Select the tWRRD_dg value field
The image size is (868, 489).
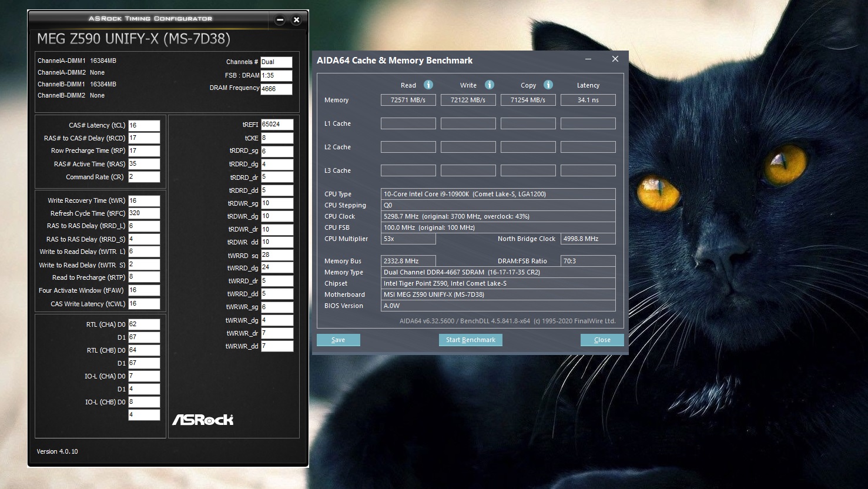click(x=277, y=267)
